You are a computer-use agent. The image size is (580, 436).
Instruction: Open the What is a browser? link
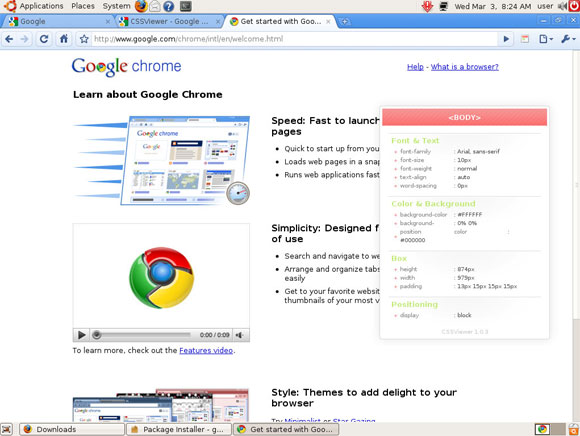click(x=465, y=67)
